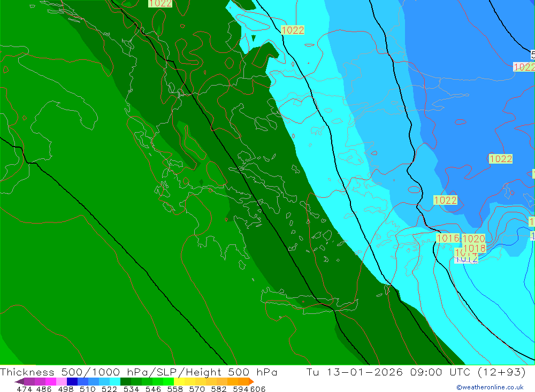
Task: Click the blue 1012 isobar label
Action: click(467, 259)
